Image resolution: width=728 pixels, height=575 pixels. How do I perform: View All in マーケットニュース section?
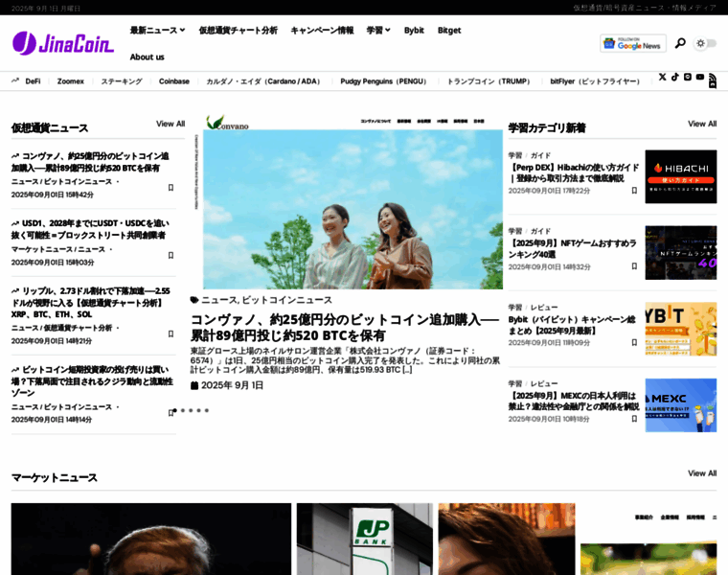pyautogui.click(x=702, y=473)
